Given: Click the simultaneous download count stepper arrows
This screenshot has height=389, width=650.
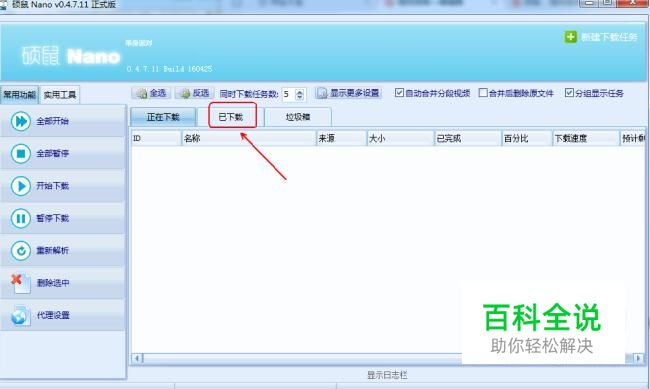Looking at the screenshot, I should (300, 95).
